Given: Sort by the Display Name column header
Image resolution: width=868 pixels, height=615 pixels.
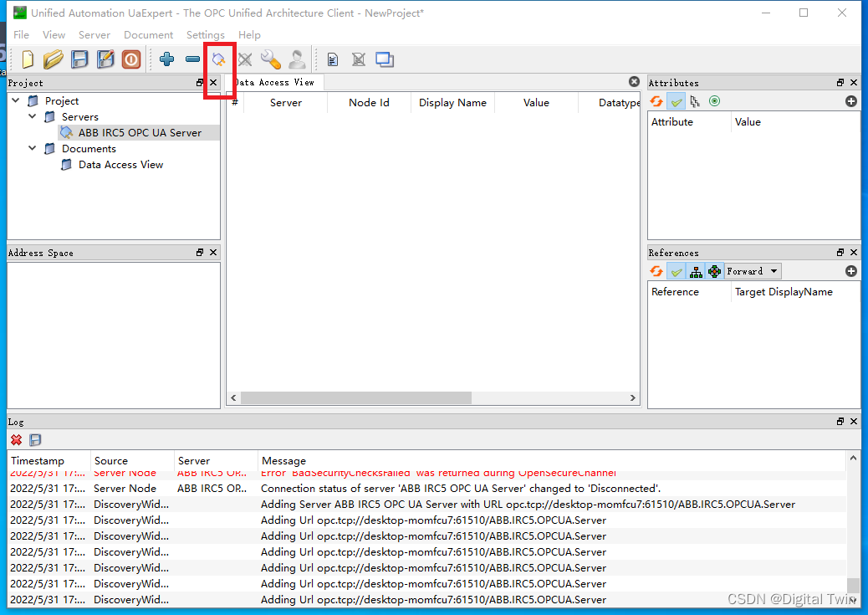Looking at the screenshot, I should (x=452, y=103).
